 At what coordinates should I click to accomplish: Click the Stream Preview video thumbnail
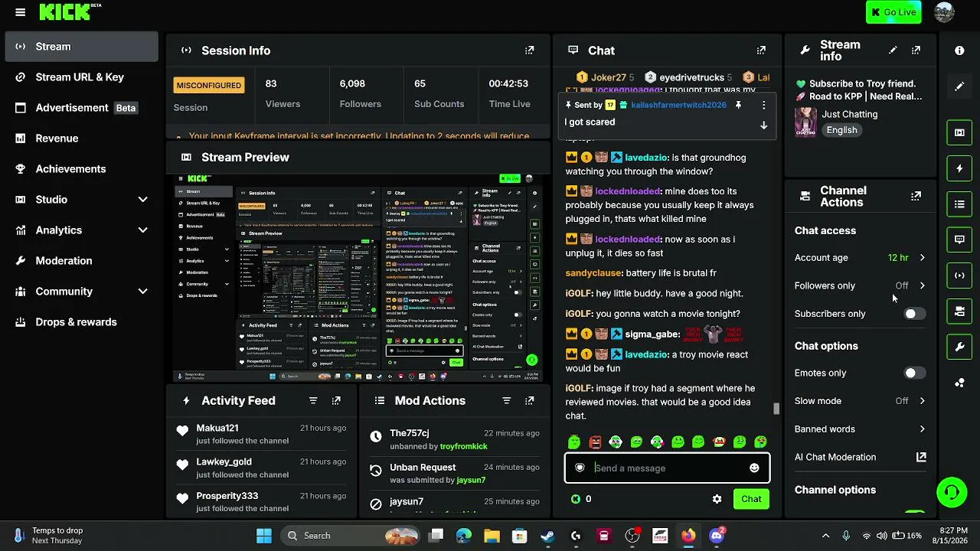pyautogui.click(x=358, y=278)
